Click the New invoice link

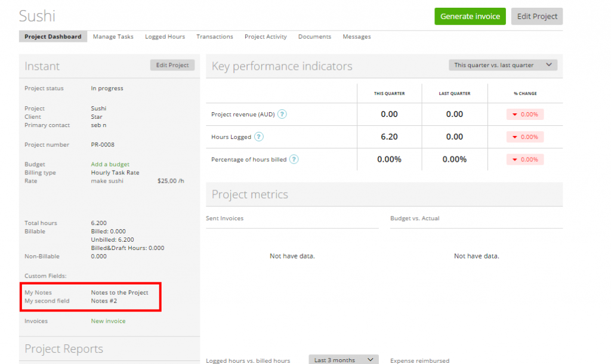(x=108, y=320)
